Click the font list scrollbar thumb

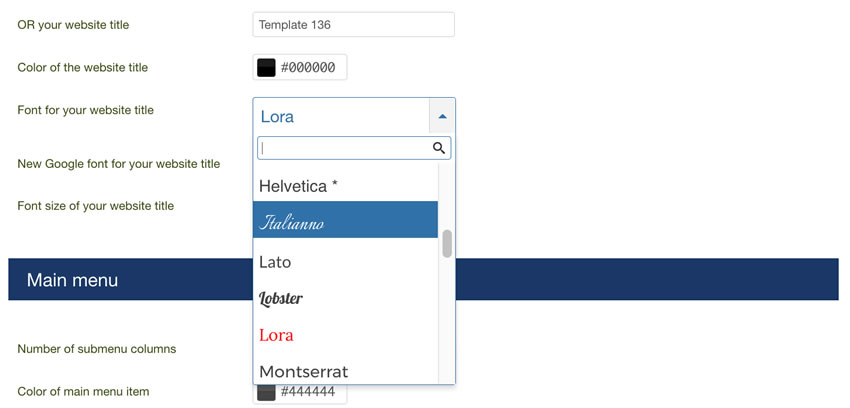447,243
